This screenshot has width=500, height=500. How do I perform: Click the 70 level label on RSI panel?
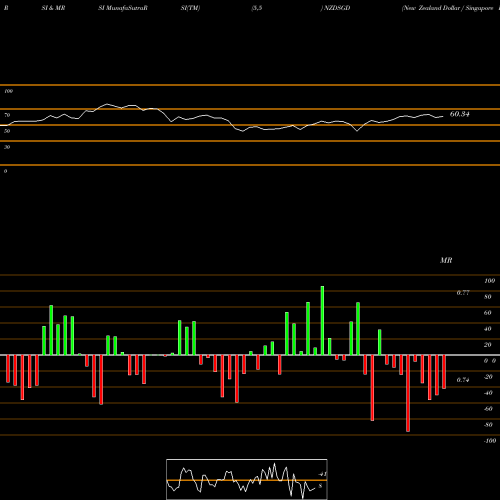[7, 115]
